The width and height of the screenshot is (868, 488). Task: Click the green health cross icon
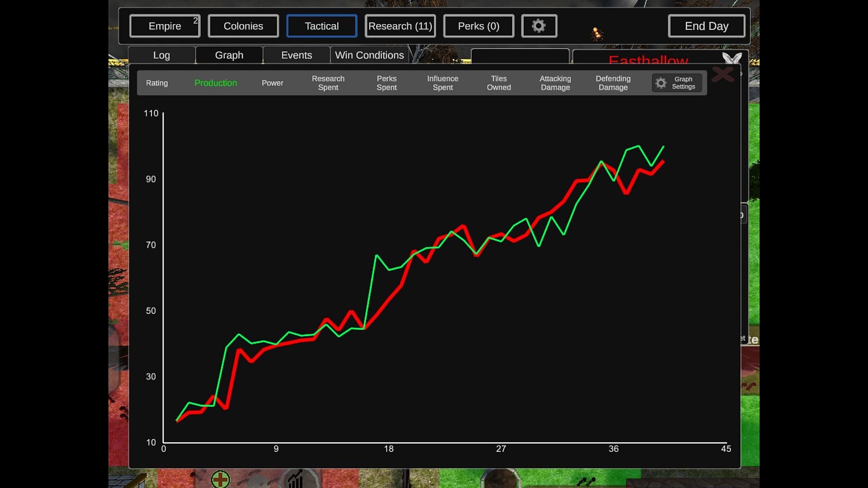click(x=221, y=479)
